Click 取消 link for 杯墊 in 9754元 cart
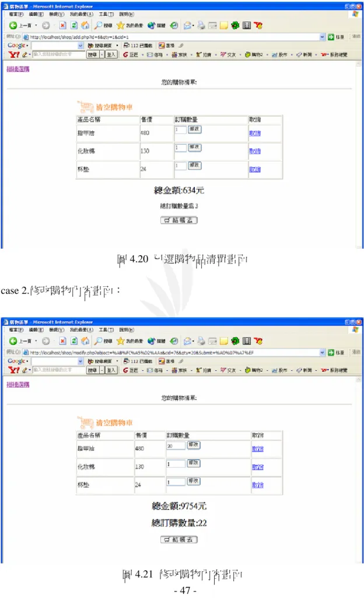364x601 pixels. tap(258, 485)
